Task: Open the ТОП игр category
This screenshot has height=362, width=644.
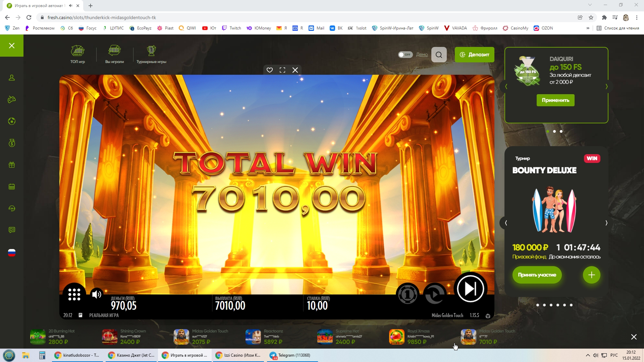Action: pyautogui.click(x=77, y=54)
